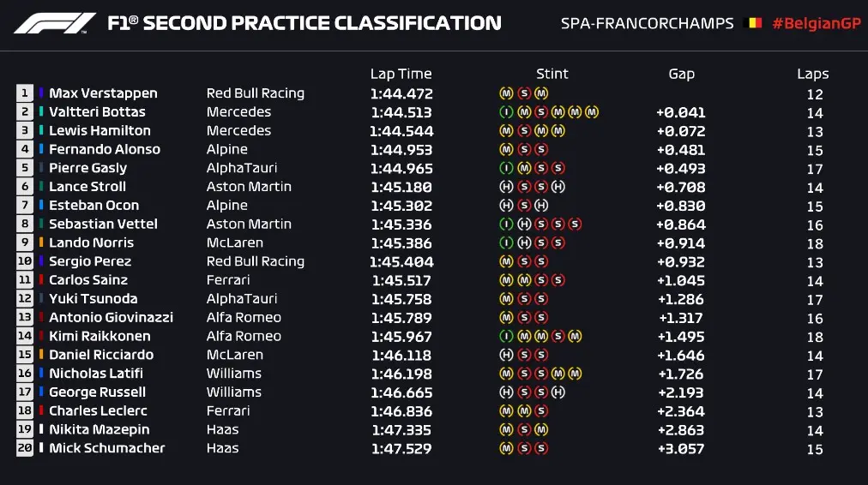Click the Lap Time column header
868x485 pixels.
401,74
